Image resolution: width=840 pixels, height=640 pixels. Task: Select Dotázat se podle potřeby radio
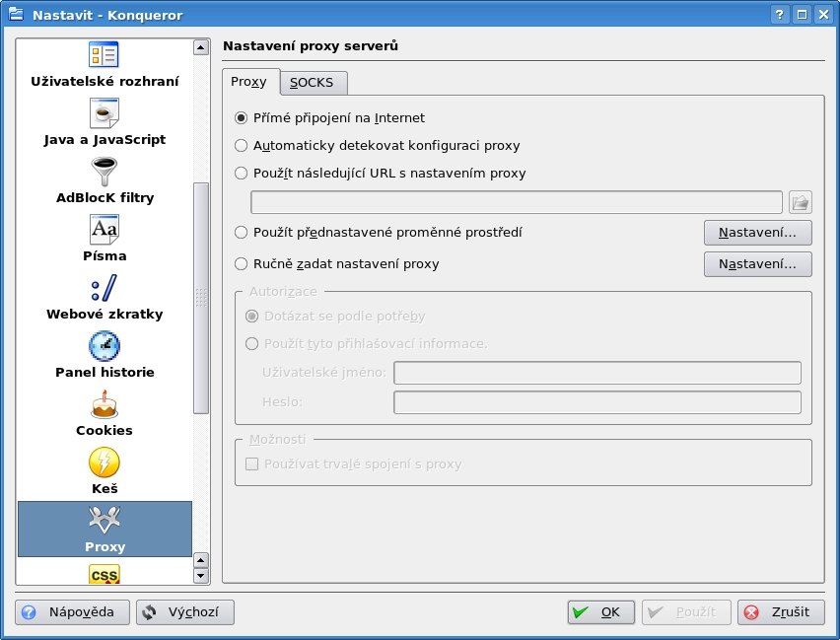pyautogui.click(x=335, y=317)
